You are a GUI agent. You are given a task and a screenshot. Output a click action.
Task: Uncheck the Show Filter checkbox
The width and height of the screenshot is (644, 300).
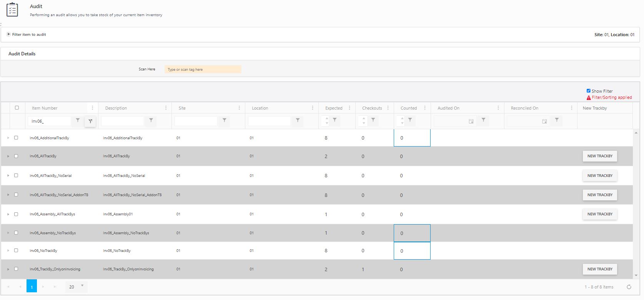[x=588, y=91]
